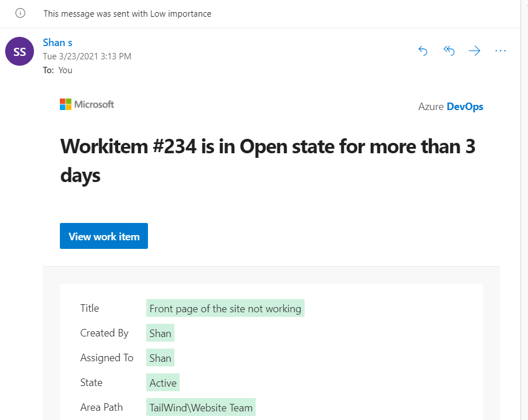
Task: Click the Reply all icon
Action: [x=449, y=51]
